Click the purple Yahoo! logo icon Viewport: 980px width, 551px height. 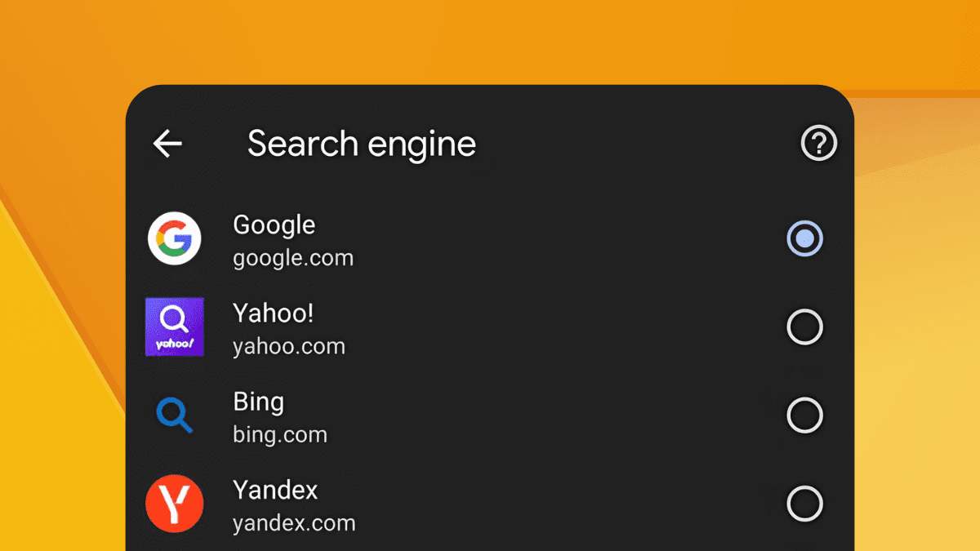(x=175, y=327)
